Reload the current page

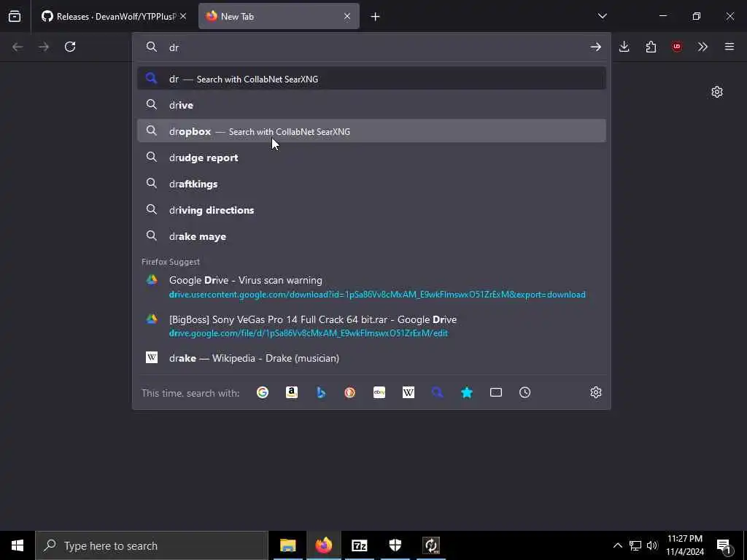click(x=70, y=47)
